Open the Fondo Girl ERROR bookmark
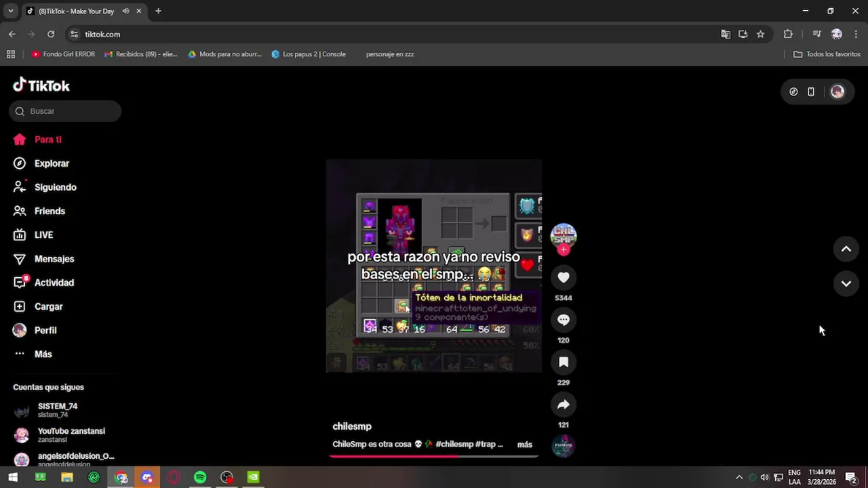This screenshot has height=488, width=868. 63,54
